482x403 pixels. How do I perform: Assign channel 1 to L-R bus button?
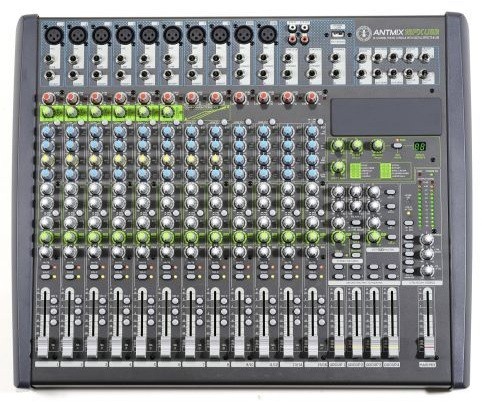click(54, 322)
